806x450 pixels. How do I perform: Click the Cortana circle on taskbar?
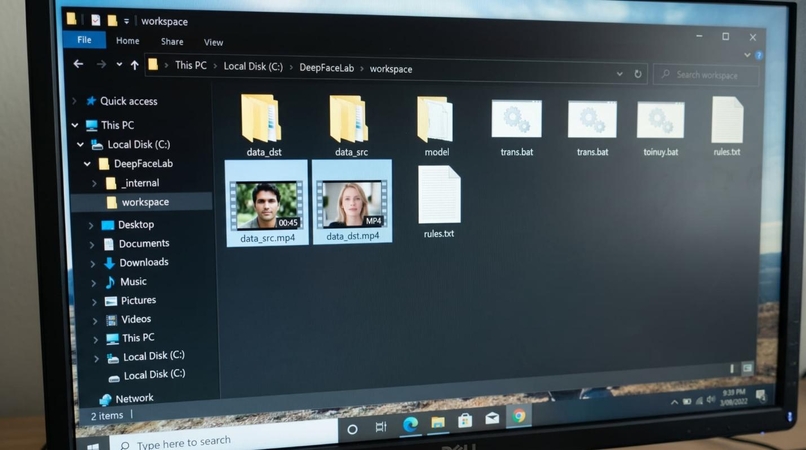click(x=352, y=429)
